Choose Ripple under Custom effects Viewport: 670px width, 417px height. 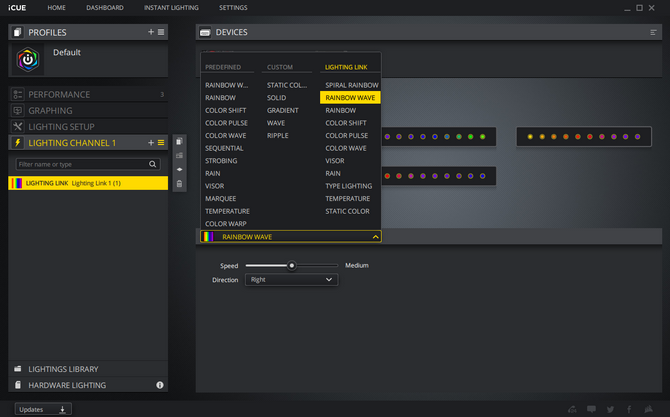tap(278, 135)
